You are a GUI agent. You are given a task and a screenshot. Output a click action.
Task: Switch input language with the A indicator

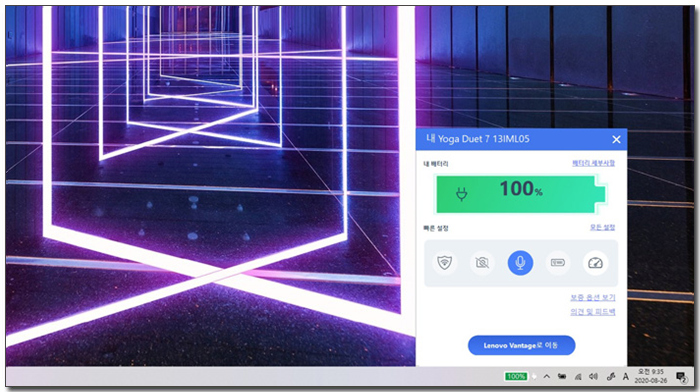(625, 377)
